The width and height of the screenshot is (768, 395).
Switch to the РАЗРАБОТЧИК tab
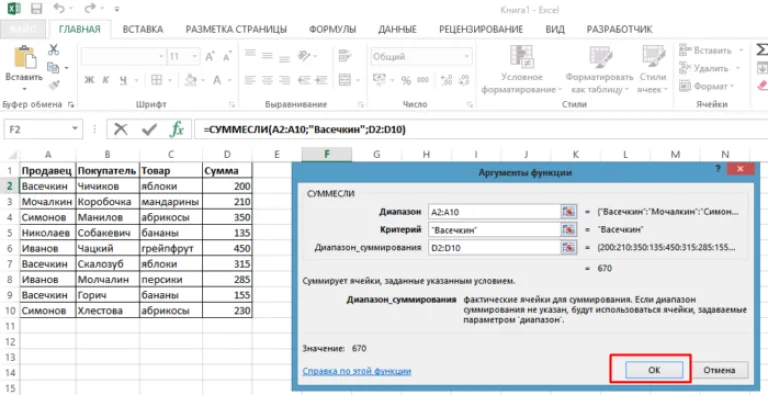coord(619,29)
